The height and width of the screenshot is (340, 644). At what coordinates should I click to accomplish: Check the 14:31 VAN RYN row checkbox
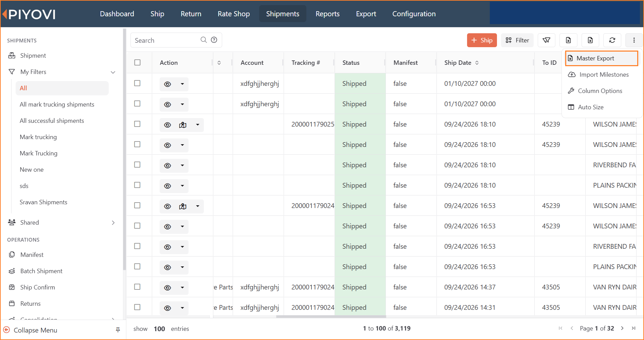tap(137, 307)
